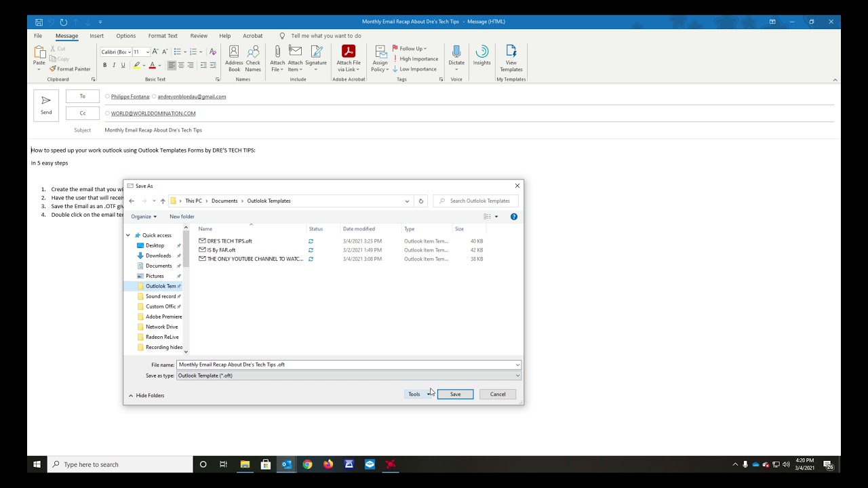Image resolution: width=868 pixels, height=488 pixels.
Task: Select the Format Painter tool
Action: [x=70, y=68]
